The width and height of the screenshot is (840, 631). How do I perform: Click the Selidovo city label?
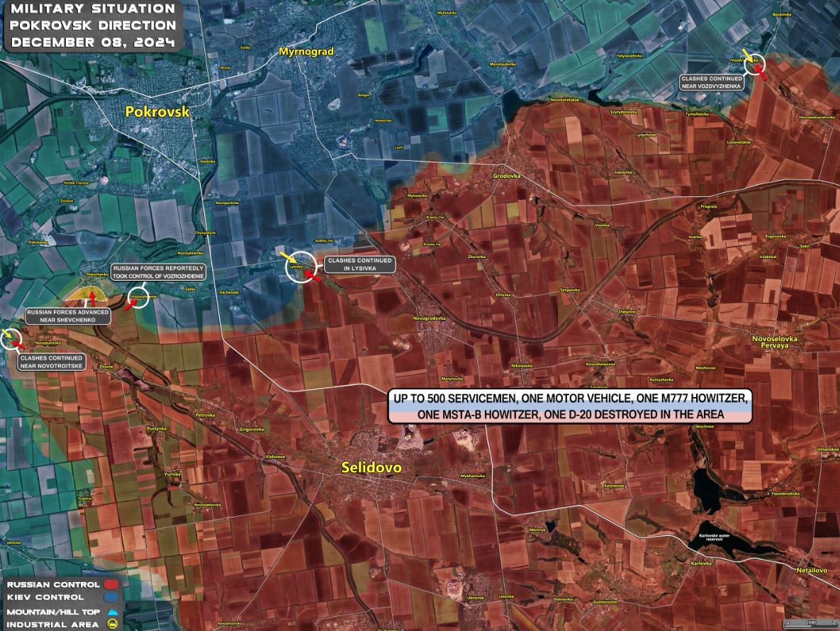(371, 468)
